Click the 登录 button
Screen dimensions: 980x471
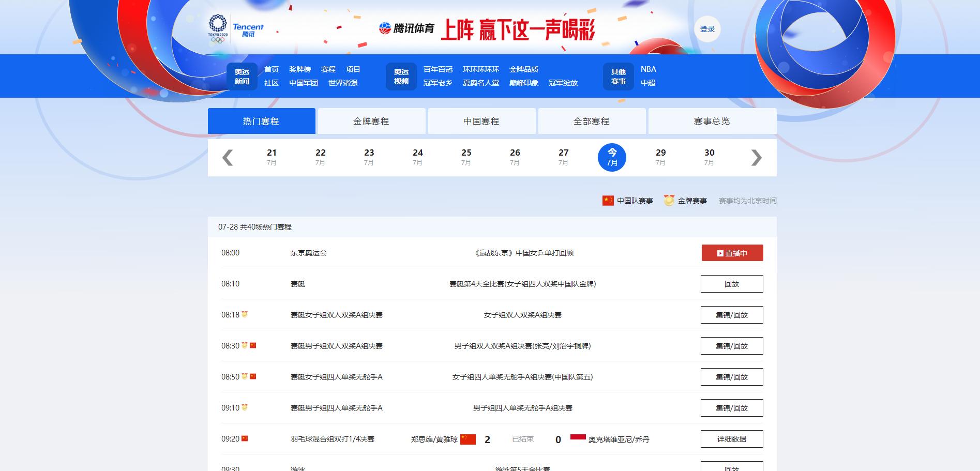click(x=707, y=29)
